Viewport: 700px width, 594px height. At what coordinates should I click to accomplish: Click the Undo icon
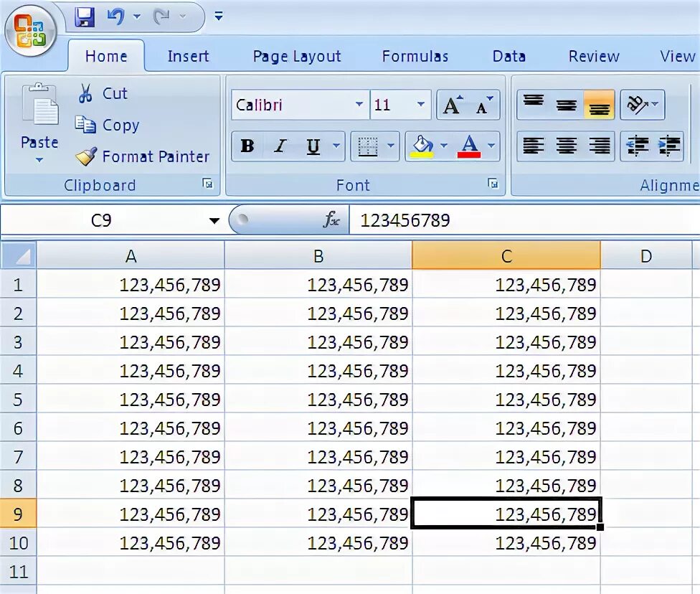pos(113,18)
